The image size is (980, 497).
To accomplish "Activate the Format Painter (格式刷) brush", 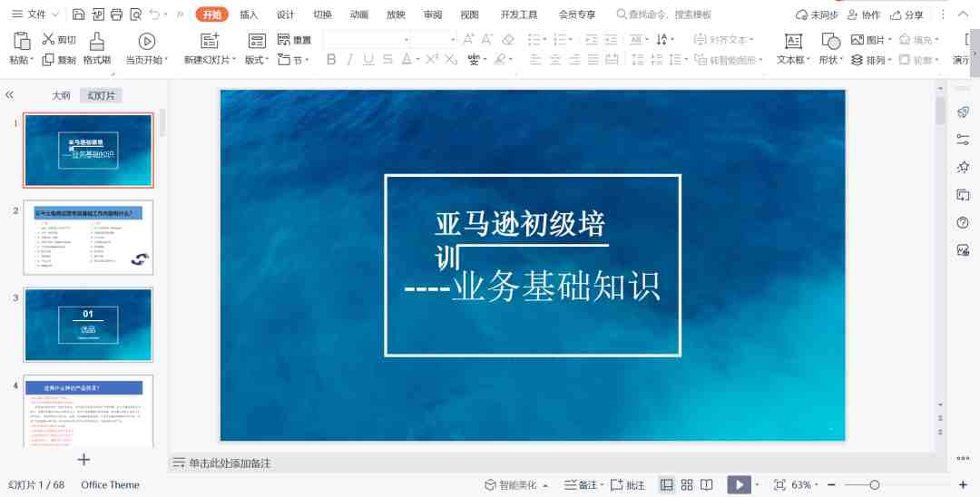I will (x=97, y=49).
